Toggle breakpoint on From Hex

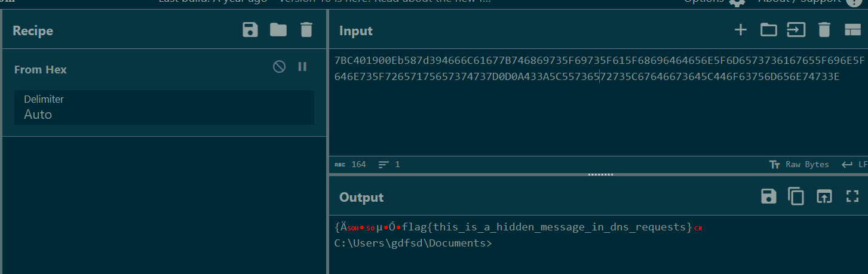coord(302,67)
